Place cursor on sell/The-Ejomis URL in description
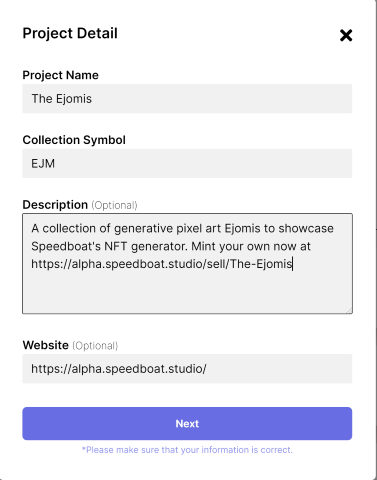 click(249, 264)
